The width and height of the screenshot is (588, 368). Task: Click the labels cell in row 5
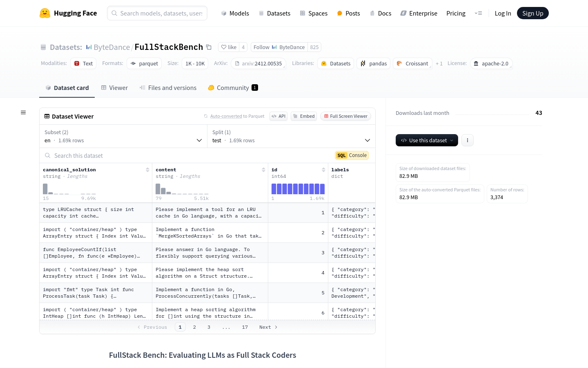[x=352, y=293]
